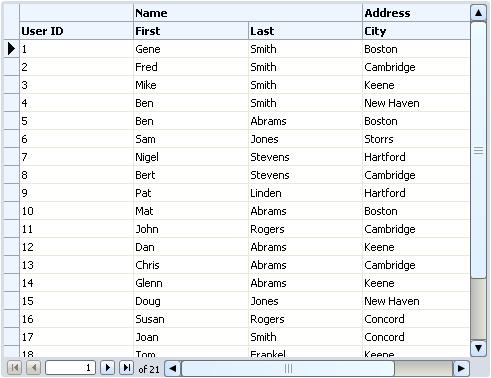
Task: Sort by the User ID column header
Action: point(76,31)
